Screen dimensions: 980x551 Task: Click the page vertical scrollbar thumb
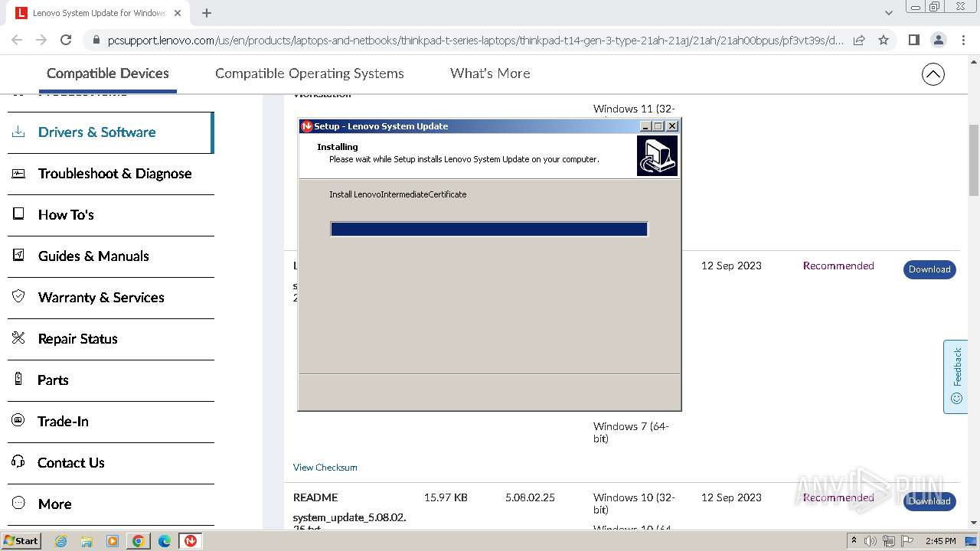click(x=974, y=159)
